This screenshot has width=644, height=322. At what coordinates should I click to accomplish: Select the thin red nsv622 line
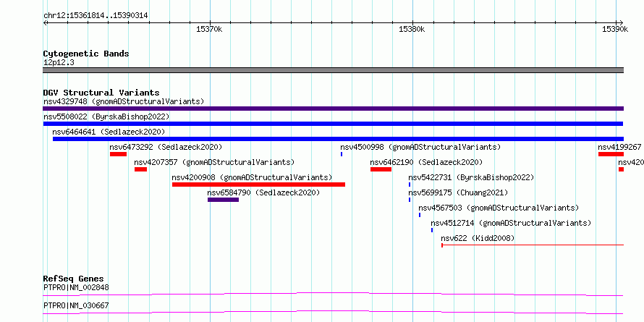pos(533,245)
